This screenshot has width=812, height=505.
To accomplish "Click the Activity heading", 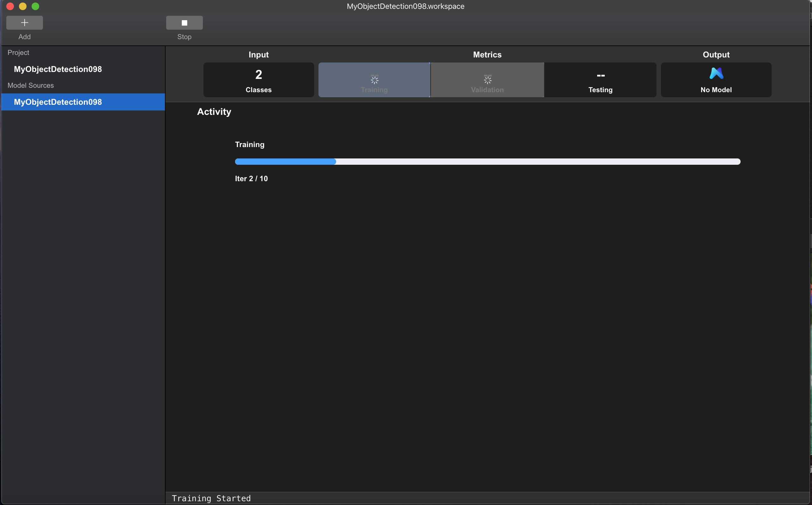I will pyautogui.click(x=214, y=111).
